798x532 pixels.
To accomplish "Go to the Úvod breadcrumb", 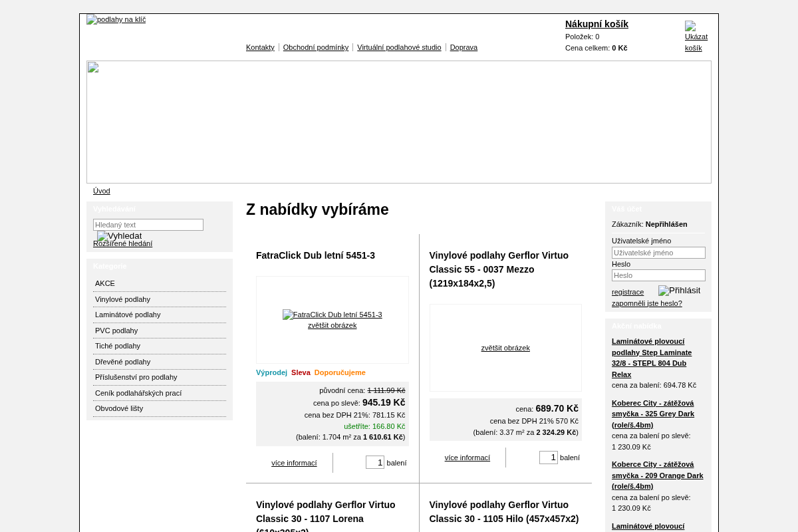I will click(102, 191).
